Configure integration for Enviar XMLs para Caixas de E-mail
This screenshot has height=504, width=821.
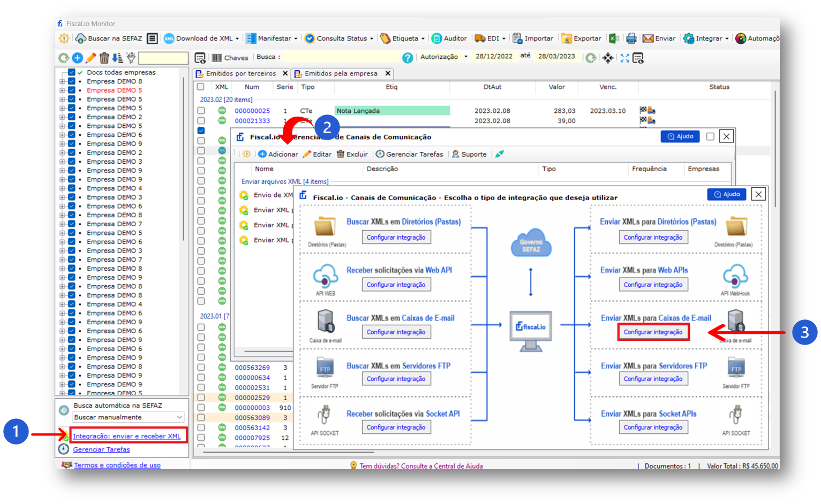tap(653, 332)
